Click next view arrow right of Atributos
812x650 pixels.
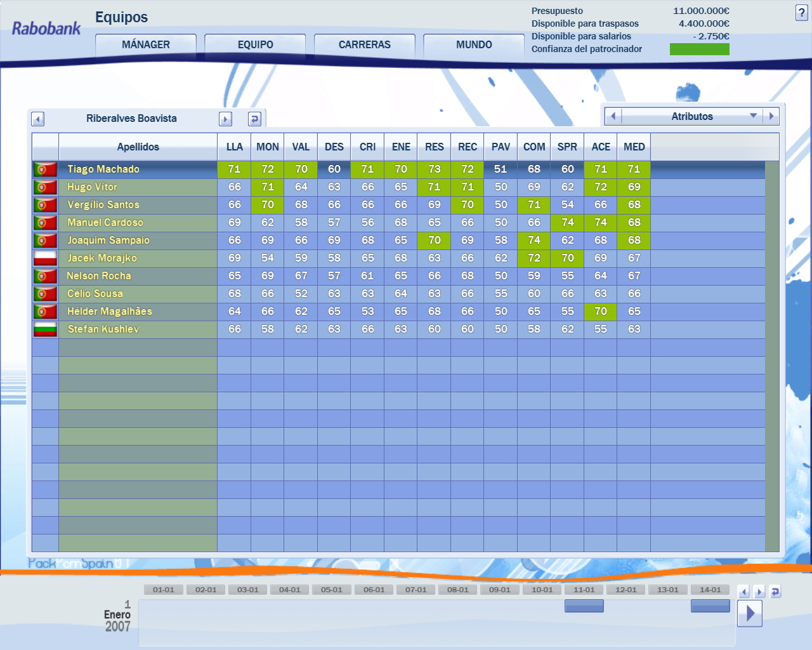click(771, 116)
